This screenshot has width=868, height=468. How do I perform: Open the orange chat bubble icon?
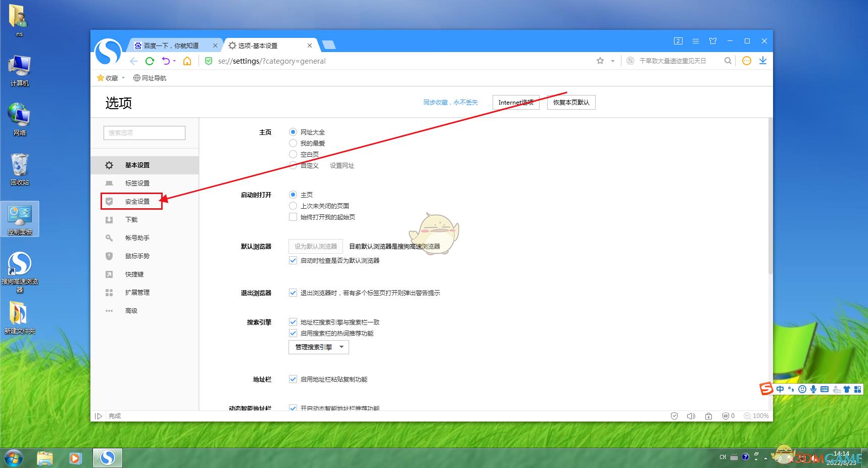[746, 61]
